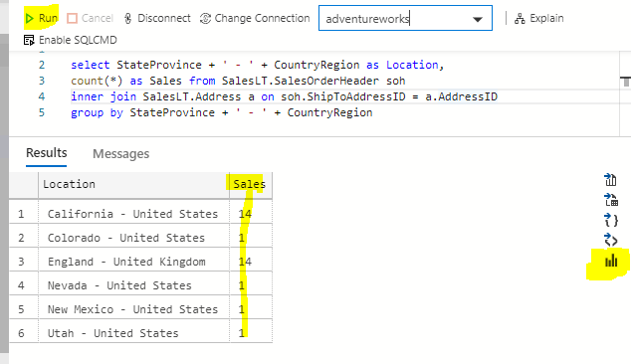
Task: Open the Chart view icon
Action: pyautogui.click(x=611, y=261)
